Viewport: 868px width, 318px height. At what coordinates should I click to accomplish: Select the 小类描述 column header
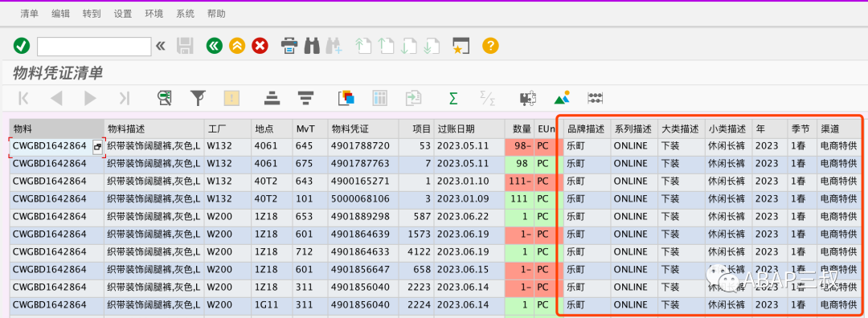coord(728,128)
